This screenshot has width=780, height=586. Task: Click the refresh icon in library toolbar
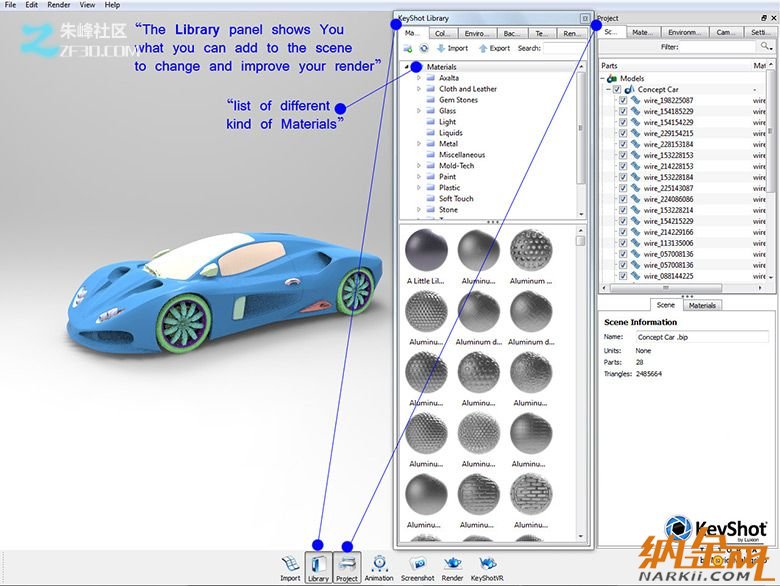click(424, 48)
